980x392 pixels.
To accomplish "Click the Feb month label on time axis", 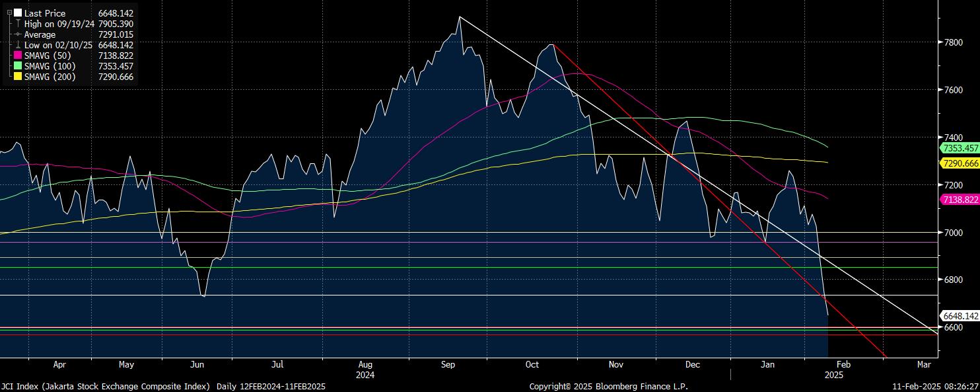I will pos(843,364).
